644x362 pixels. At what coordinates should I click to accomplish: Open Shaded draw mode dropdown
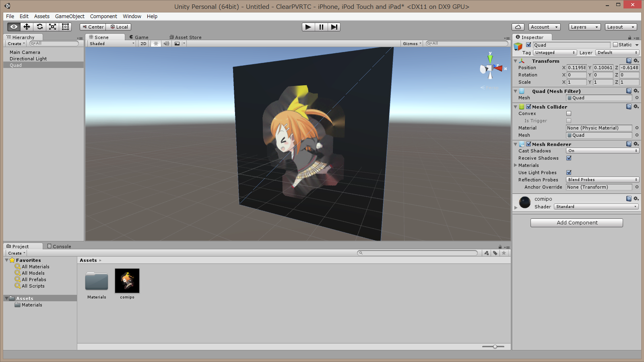(111, 43)
